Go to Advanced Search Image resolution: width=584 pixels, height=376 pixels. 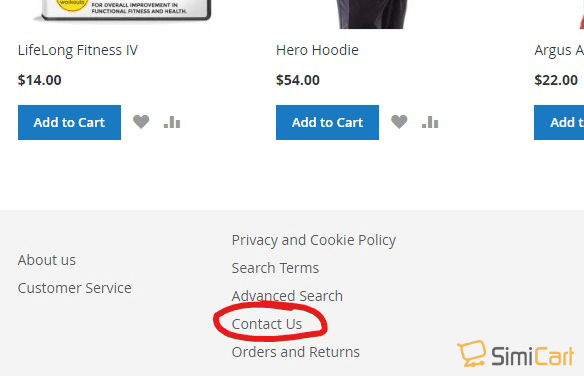point(287,296)
